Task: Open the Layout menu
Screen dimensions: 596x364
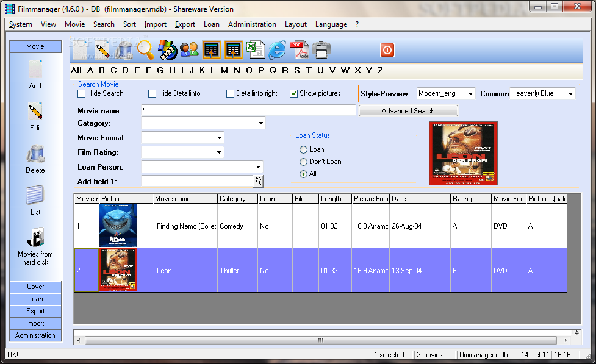Action: pyautogui.click(x=296, y=25)
